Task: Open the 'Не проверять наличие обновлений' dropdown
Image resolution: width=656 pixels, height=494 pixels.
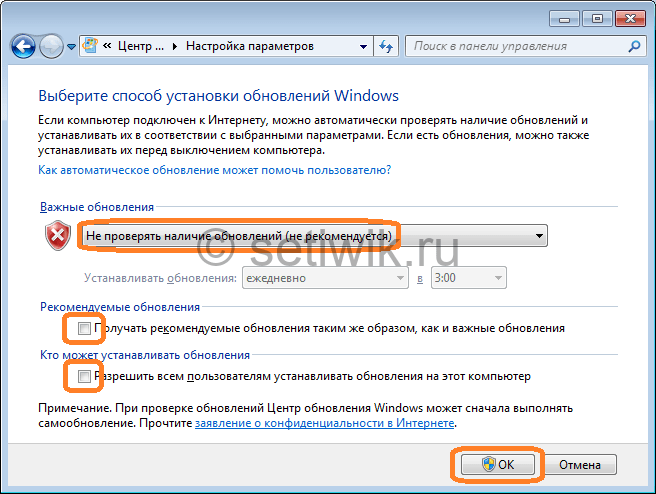Action: point(314,236)
